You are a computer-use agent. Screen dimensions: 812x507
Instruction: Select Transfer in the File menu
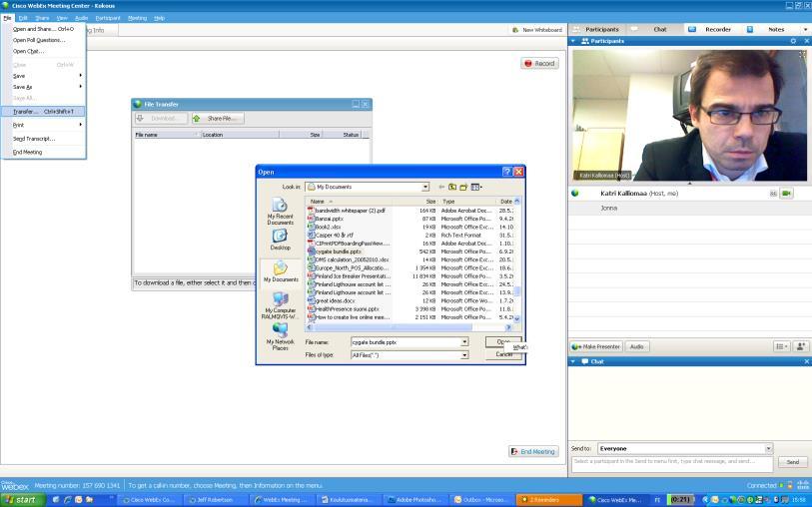click(x=43, y=111)
